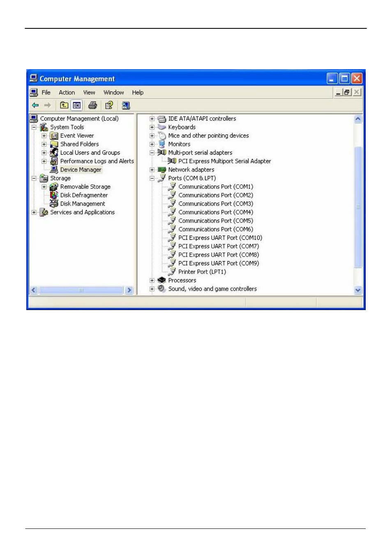Click the Removable Storage icon

pyautogui.click(x=54, y=187)
